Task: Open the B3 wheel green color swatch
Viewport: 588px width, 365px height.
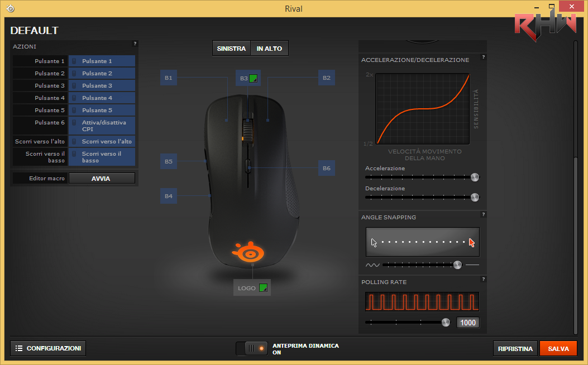Action: (x=254, y=78)
